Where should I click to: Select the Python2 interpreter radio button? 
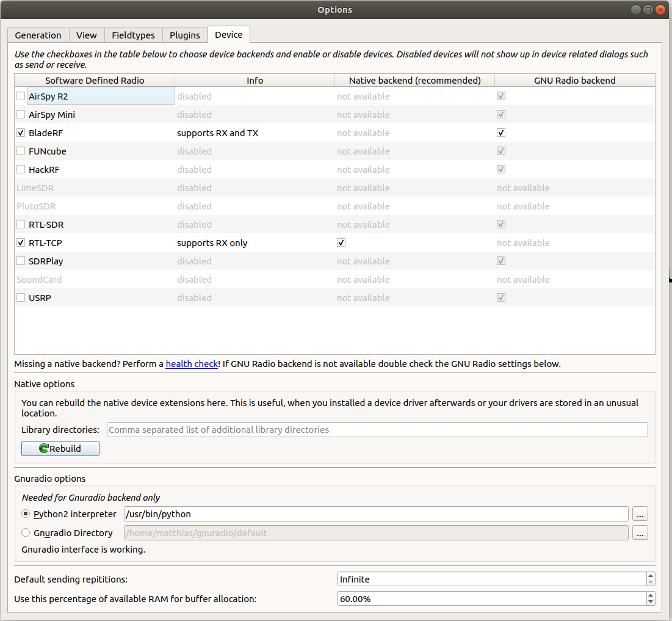pyautogui.click(x=26, y=514)
